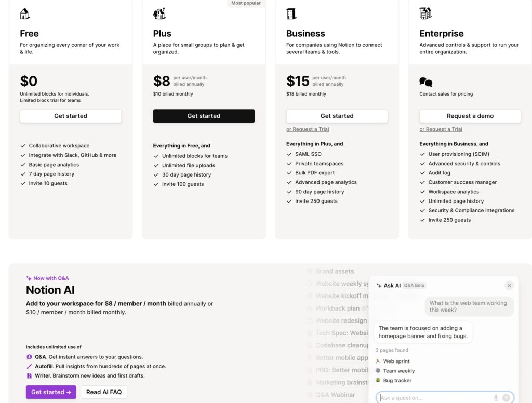Focus the Ask a question input
The image size is (532, 403).
(x=445, y=398)
